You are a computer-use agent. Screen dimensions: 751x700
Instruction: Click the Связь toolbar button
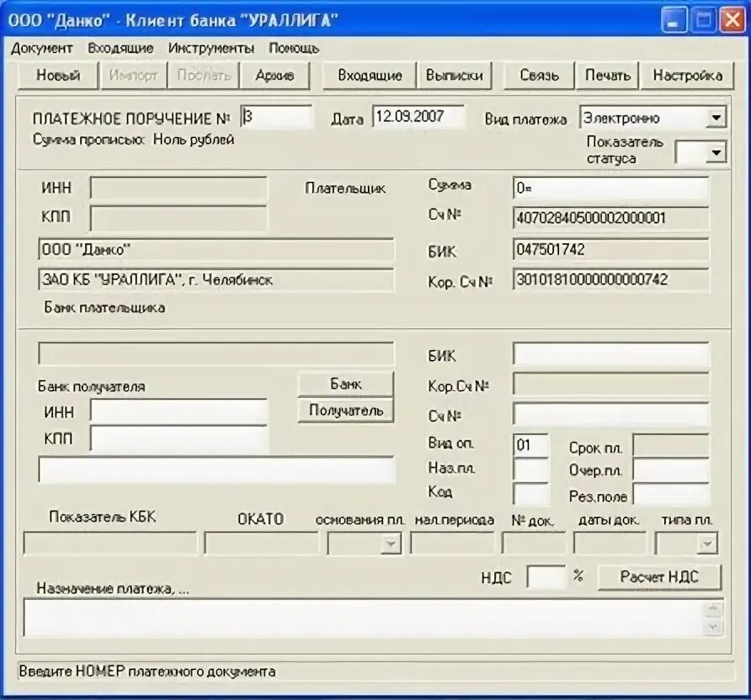[x=539, y=76]
